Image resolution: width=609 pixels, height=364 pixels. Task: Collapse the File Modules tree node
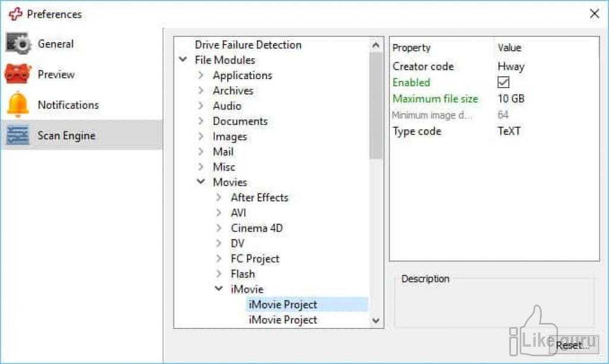pos(183,60)
